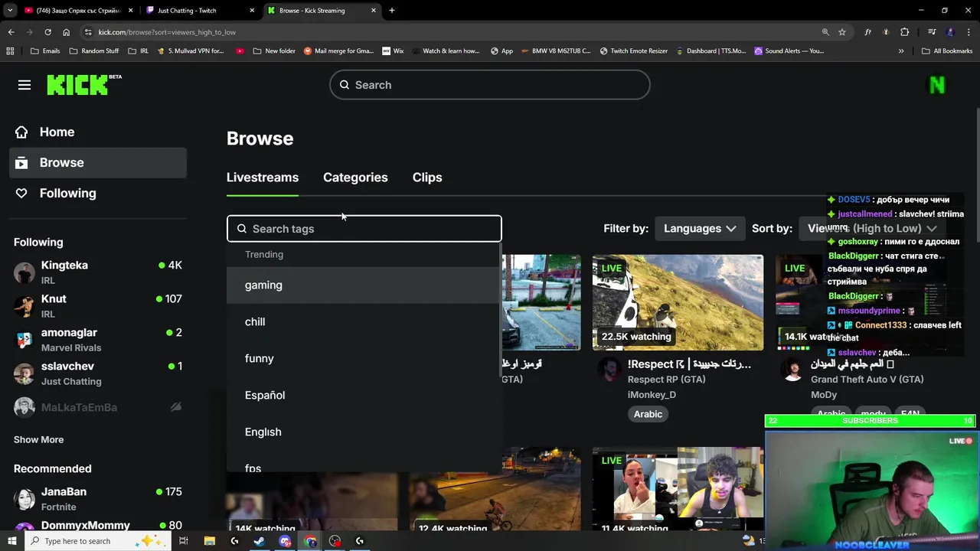Open the top-level Following page with heart icon

98,193
